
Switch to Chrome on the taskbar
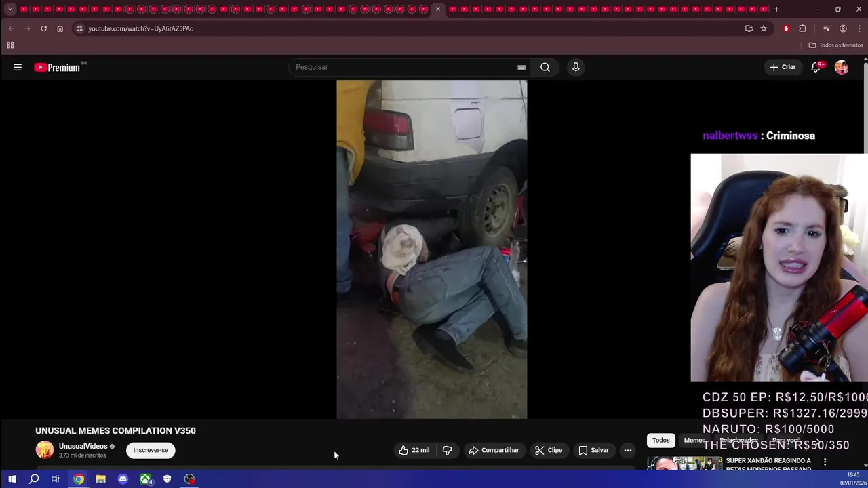79,479
